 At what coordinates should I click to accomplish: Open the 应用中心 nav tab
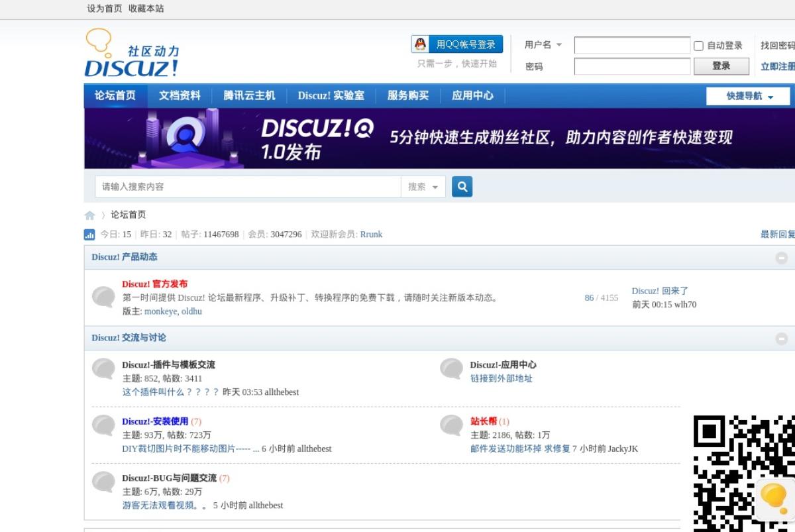[x=472, y=95]
